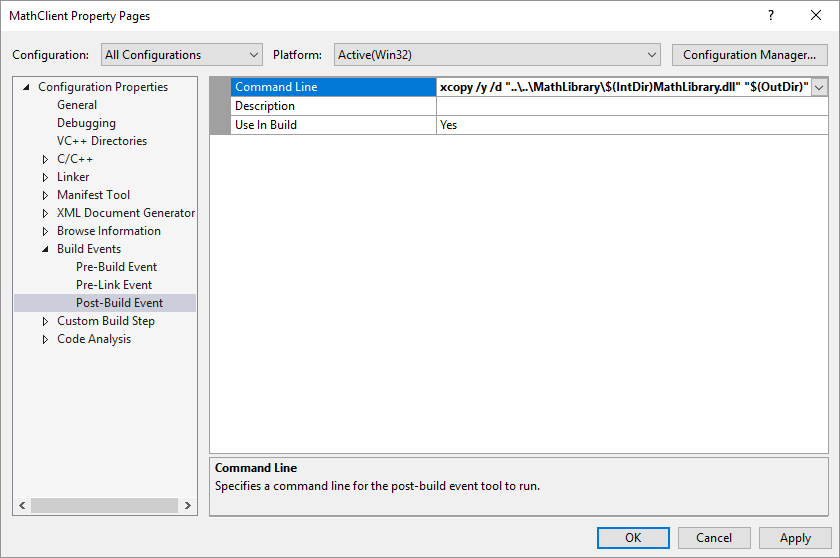This screenshot has width=840, height=558.
Task: Select XML Document Generator tree item
Action: [x=126, y=213]
